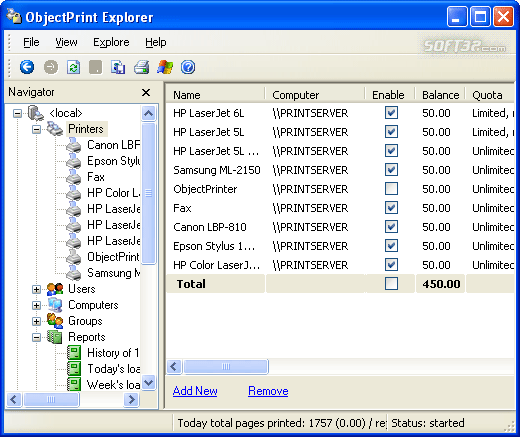520x437 pixels.
Task: Click the grayed Forward arrow toolbar icon
Action: click(x=51, y=67)
